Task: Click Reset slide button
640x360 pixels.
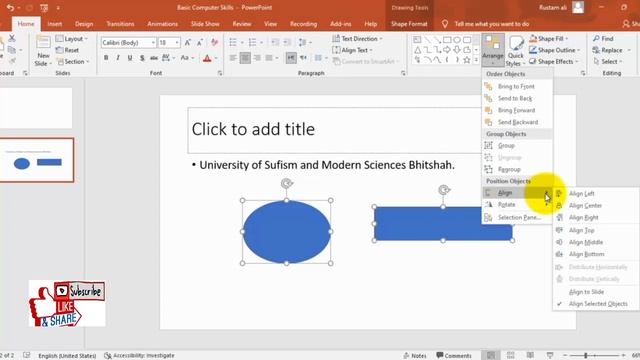Action: click(67, 50)
